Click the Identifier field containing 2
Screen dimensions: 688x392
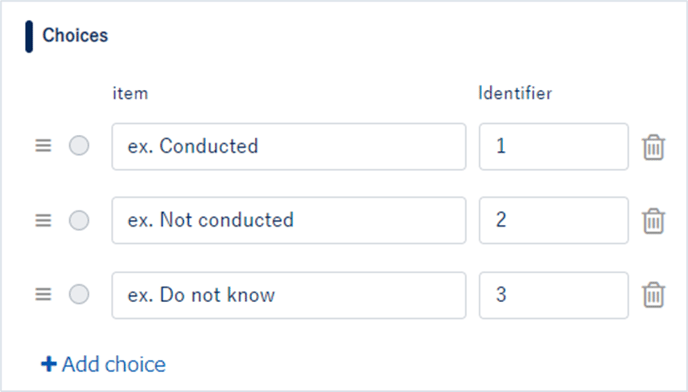click(554, 220)
